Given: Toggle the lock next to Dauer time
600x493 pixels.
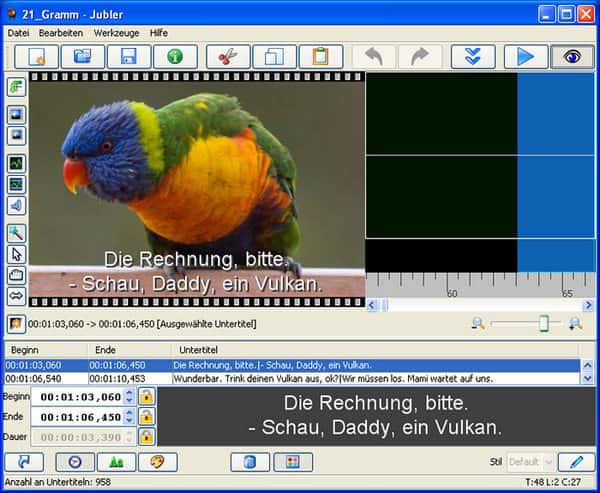Looking at the screenshot, I should point(146,437).
